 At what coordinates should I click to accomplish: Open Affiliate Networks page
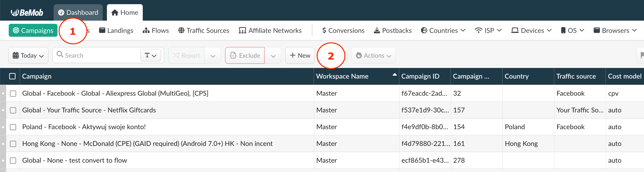270,31
